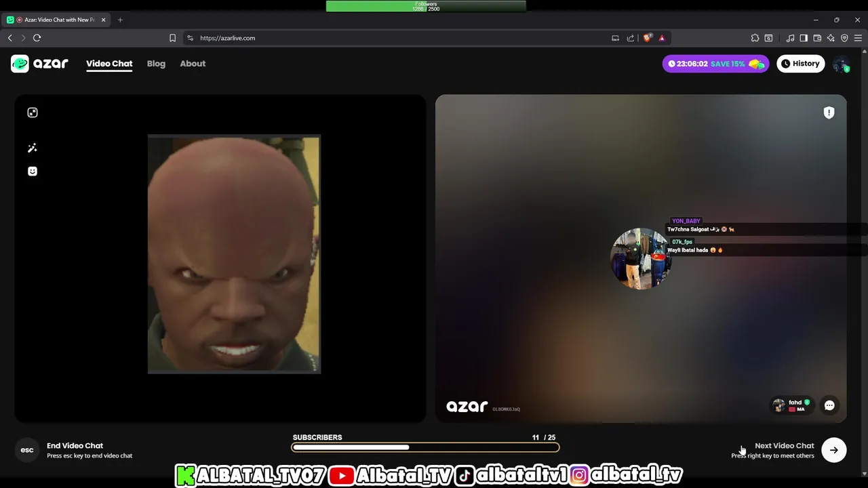Select the Video Chat navigation item

109,64
